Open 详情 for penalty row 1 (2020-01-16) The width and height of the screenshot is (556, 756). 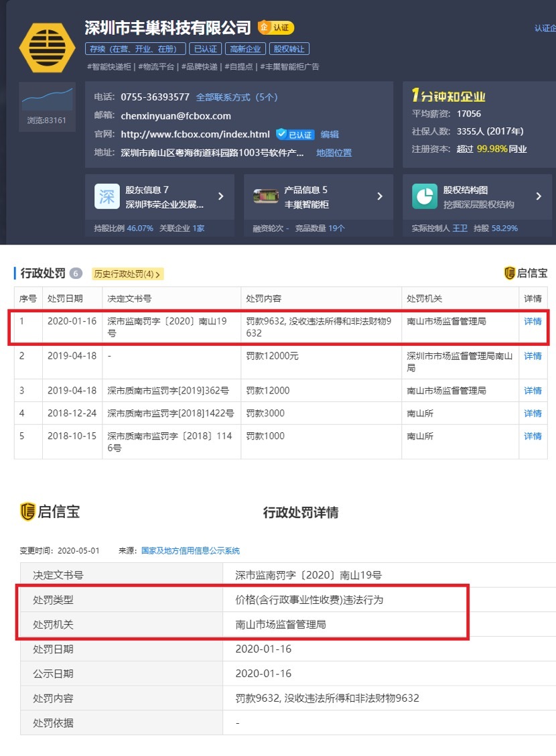(x=533, y=321)
